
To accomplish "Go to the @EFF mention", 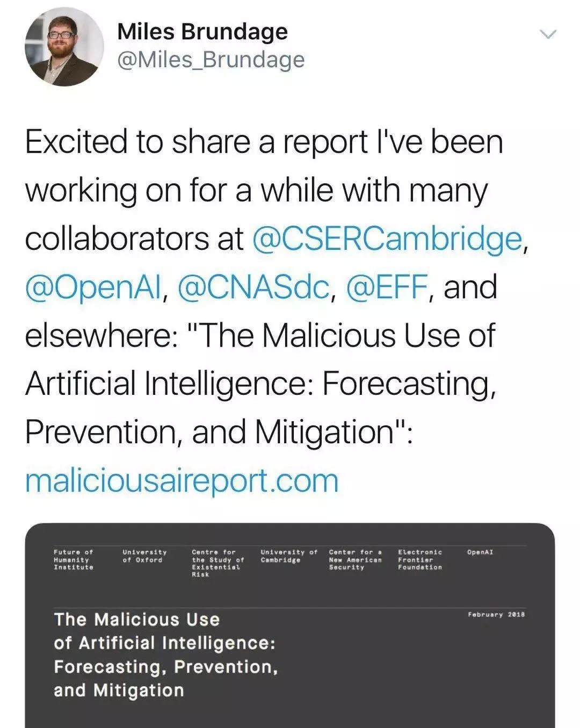I will 387,287.
